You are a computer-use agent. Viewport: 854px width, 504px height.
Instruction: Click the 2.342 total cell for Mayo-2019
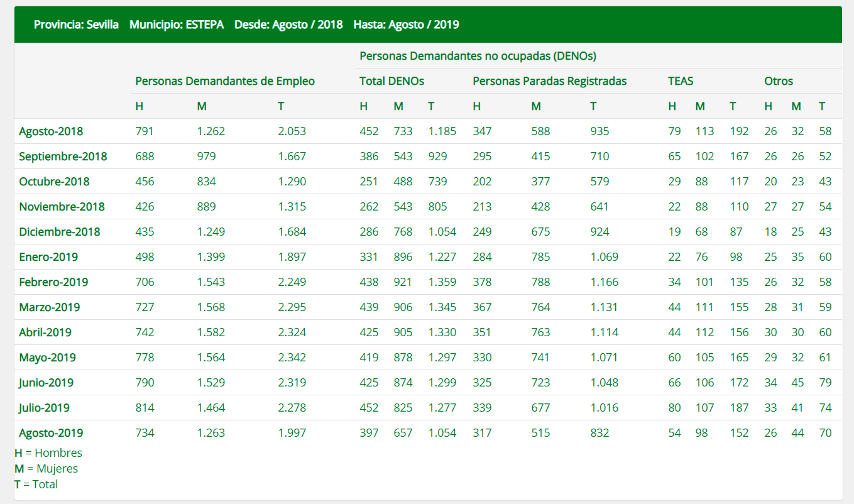coord(292,358)
